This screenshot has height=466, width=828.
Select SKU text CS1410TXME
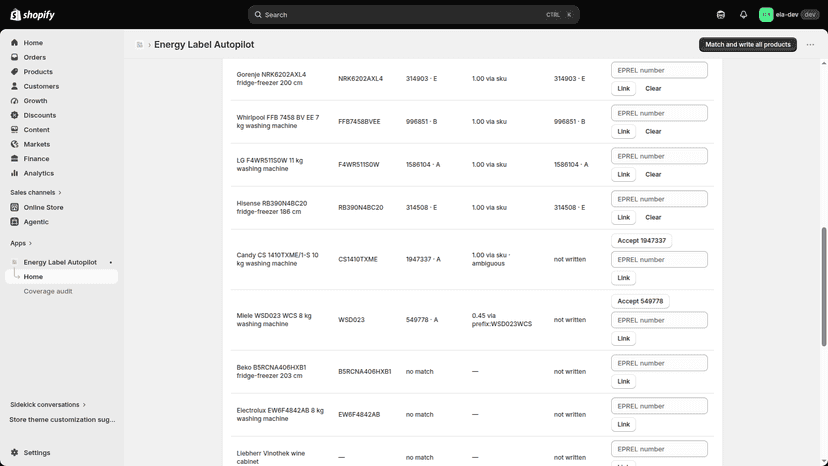pos(358,259)
